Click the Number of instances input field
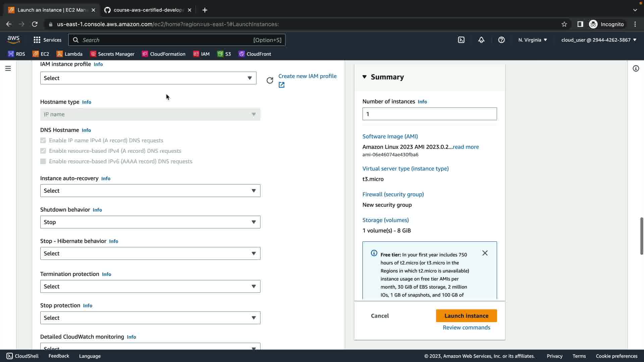 [429, 114]
